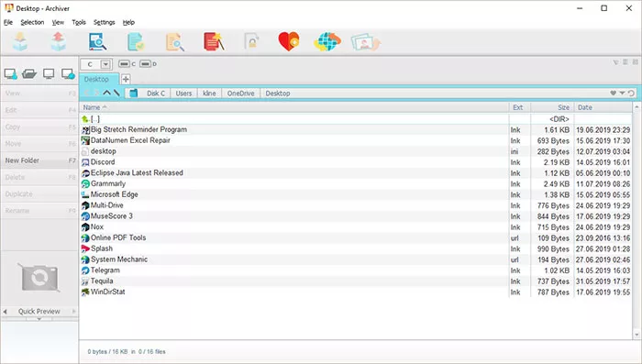Viewport: 642px width, 364px height.
Task: Go up one folder level arrow
Action: [107, 93]
